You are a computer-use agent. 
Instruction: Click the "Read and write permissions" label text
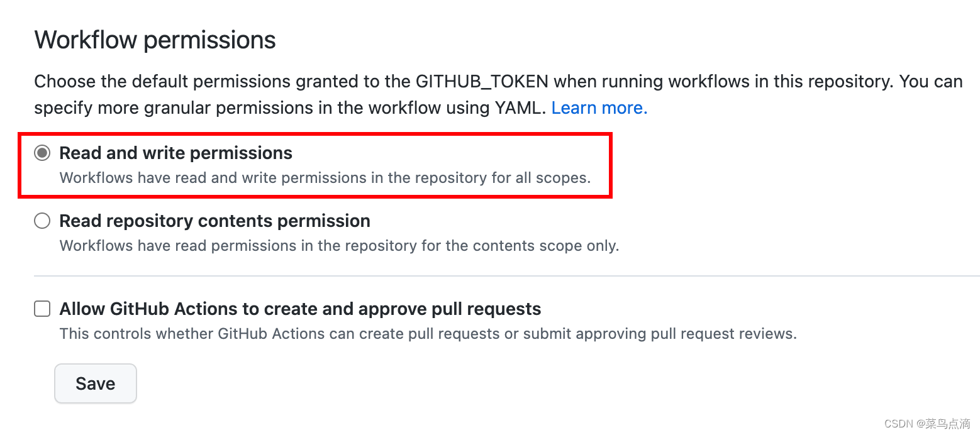point(175,153)
